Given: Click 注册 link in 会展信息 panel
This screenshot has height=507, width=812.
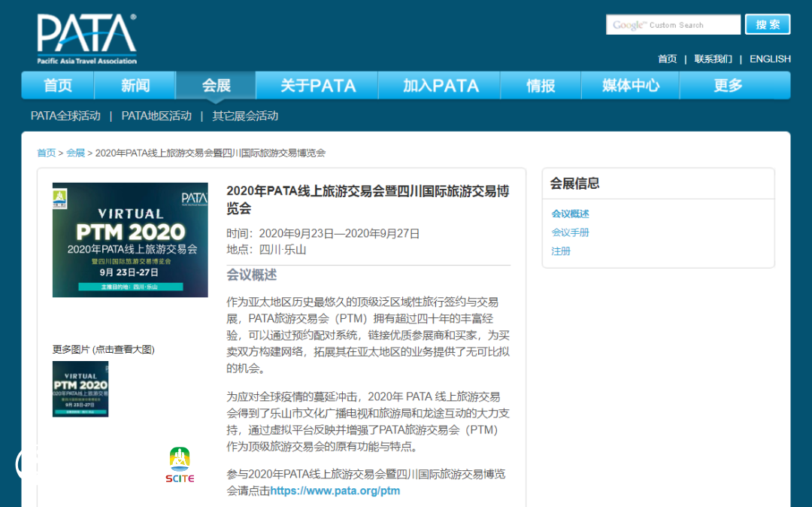Looking at the screenshot, I should (561, 251).
